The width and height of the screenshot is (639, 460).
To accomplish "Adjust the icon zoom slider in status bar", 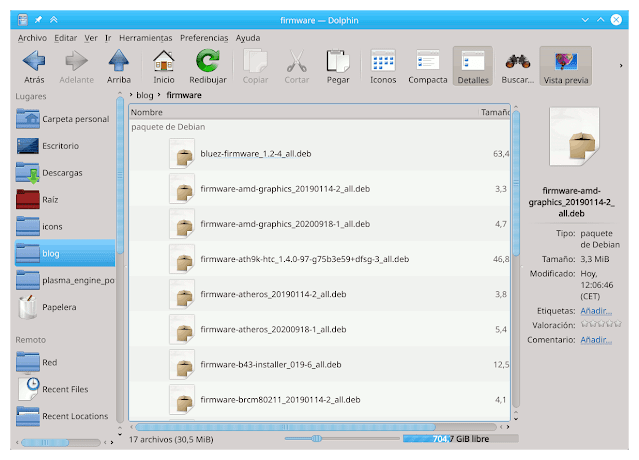I will tap(342, 438).
